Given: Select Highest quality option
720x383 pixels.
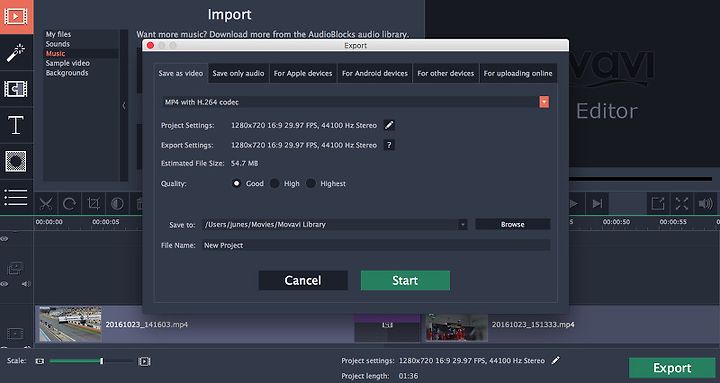Looking at the screenshot, I should (311, 184).
